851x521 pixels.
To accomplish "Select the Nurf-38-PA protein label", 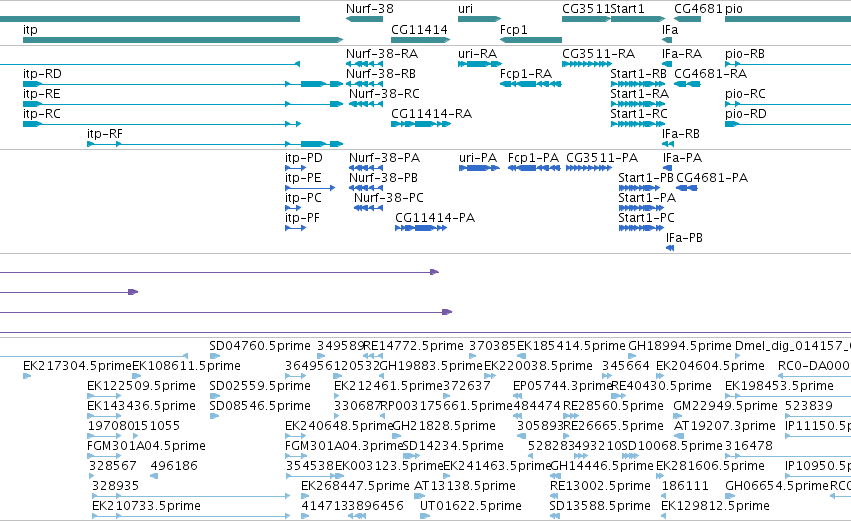I will [x=384, y=158].
